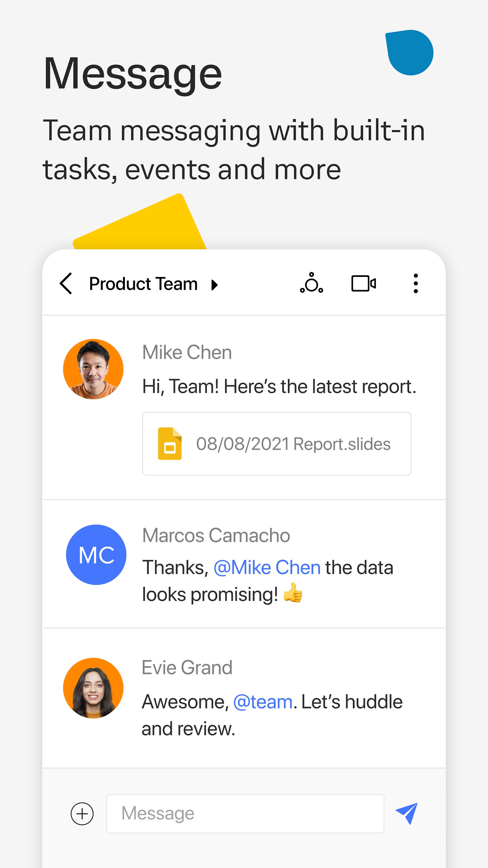
Task: Select the Mike Chen sender name
Action: pos(187,352)
